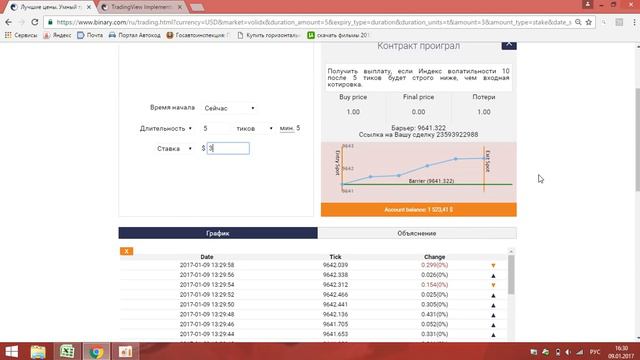Open the Ставка amount type dropdown

190,149
